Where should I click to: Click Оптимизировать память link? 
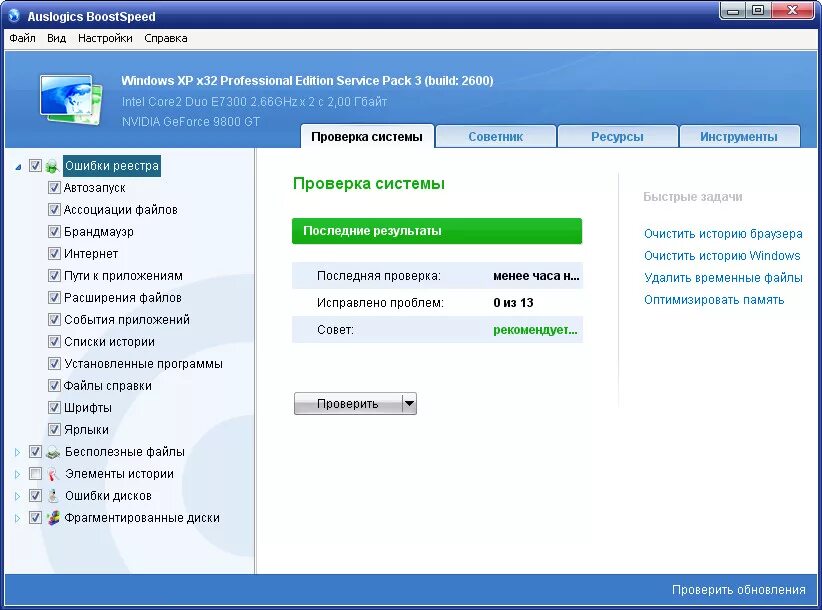(714, 300)
